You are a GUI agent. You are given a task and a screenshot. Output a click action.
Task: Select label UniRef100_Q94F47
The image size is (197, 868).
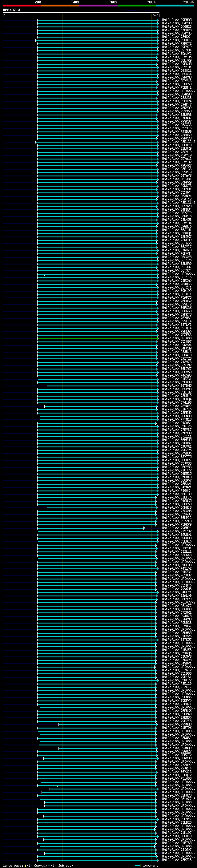177,104
